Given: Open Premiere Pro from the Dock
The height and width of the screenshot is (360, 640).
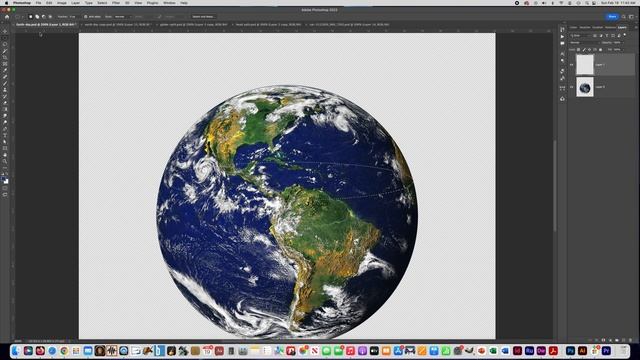Looking at the screenshot, I should pyautogui.click(x=606, y=351).
